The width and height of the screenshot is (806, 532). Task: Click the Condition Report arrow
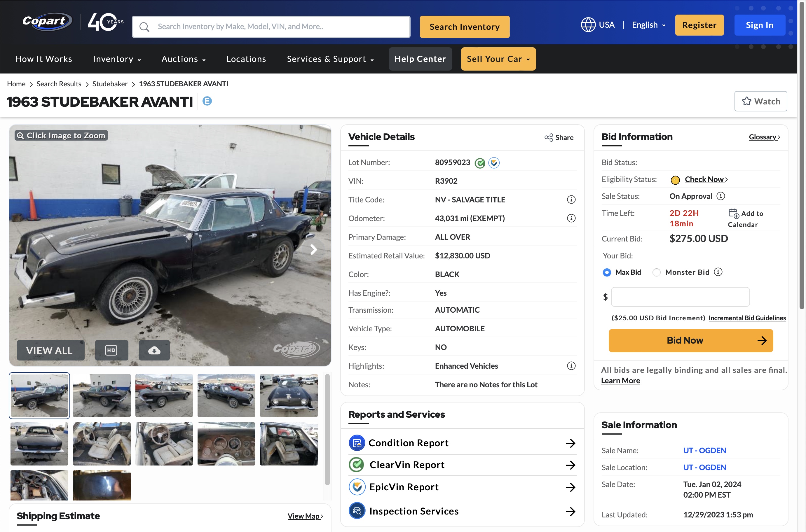(571, 443)
